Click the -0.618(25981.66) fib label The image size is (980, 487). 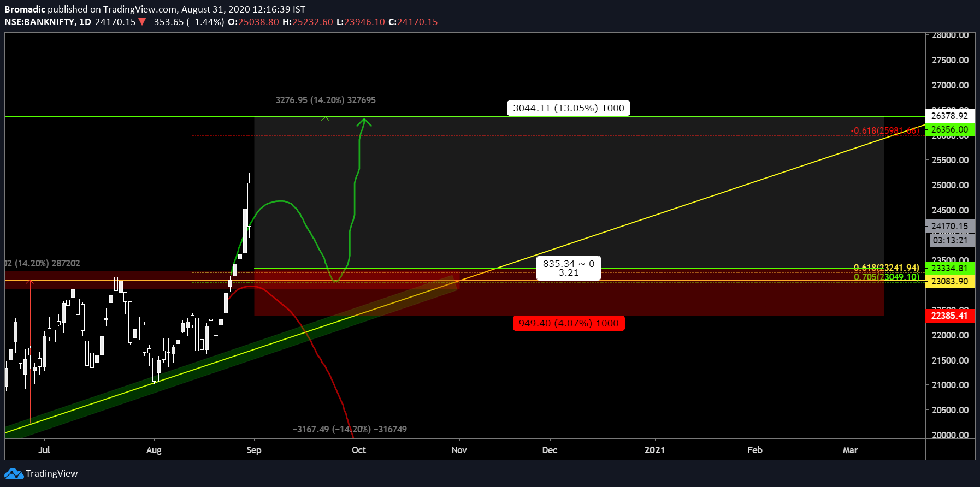click(885, 130)
